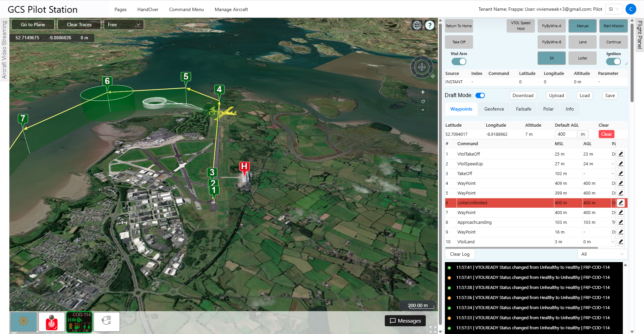Switch to the Geofence tab
This screenshot has width=644, height=334.
(494, 109)
